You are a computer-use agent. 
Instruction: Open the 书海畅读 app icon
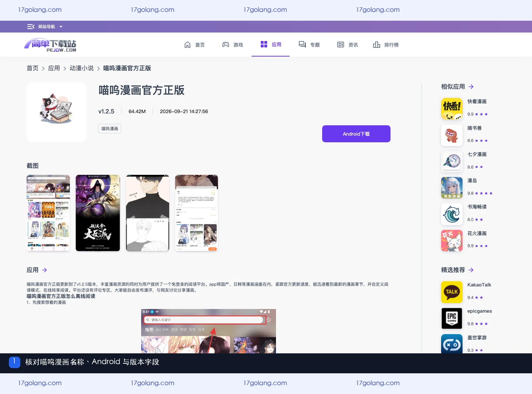tap(452, 214)
